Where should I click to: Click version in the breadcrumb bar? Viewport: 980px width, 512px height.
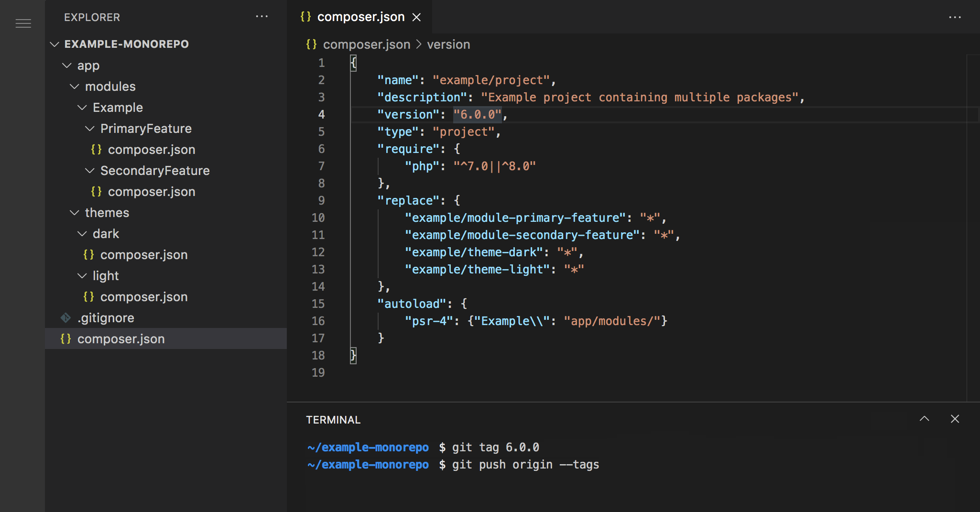[448, 44]
